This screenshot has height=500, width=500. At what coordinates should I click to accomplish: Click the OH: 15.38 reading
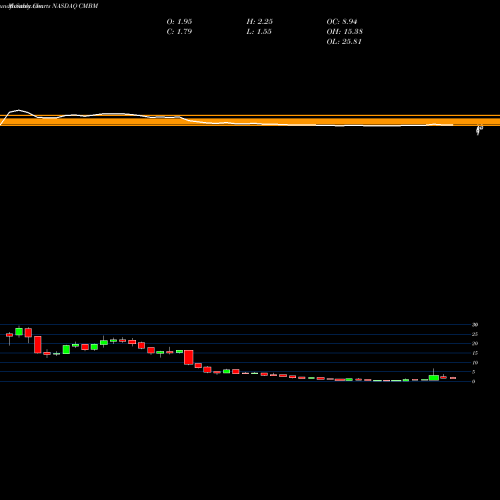[345, 32]
